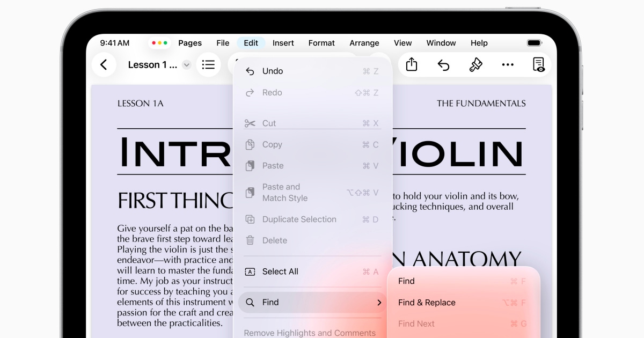Choose Delete from the Edit menu
The image size is (644, 338).
313,240
